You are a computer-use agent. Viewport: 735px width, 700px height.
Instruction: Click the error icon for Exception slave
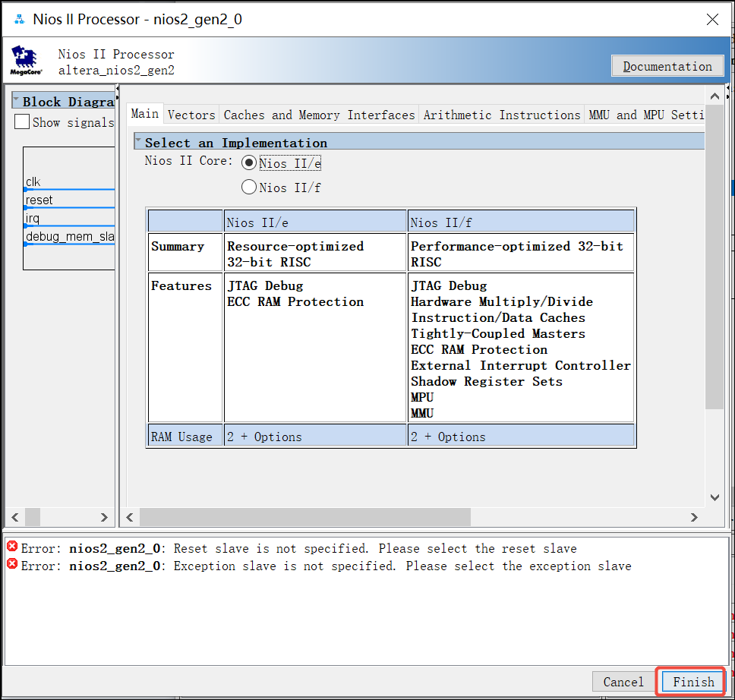[12, 563]
